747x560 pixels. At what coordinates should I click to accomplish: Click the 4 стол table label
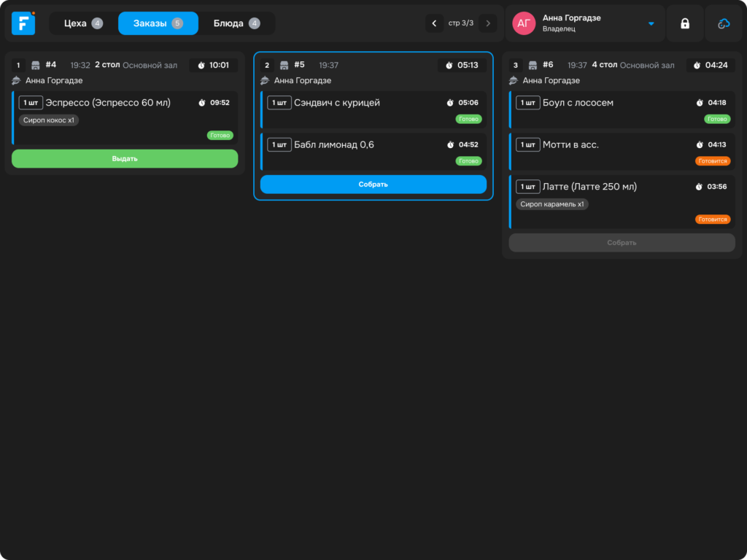pyautogui.click(x=605, y=65)
